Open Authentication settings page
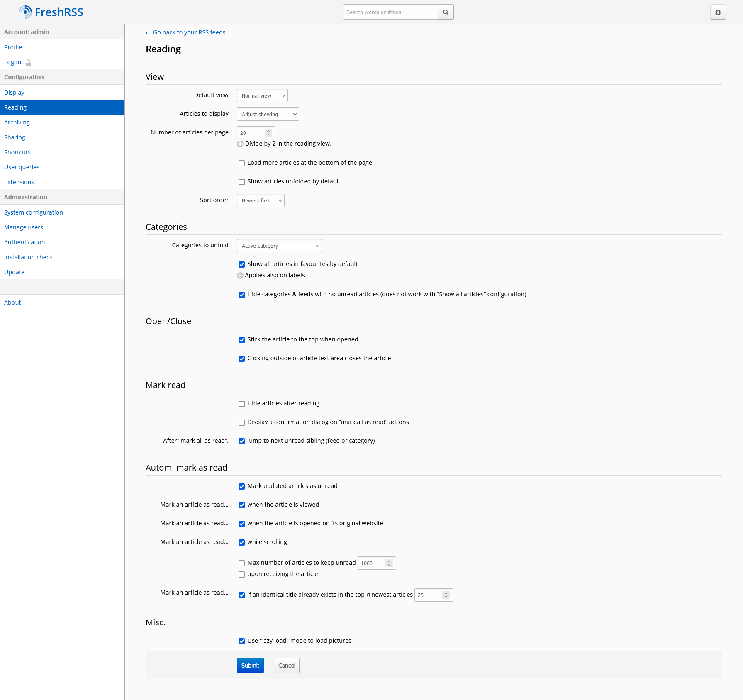Viewport: 743px width, 700px height. pyautogui.click(x=62, y=242)
